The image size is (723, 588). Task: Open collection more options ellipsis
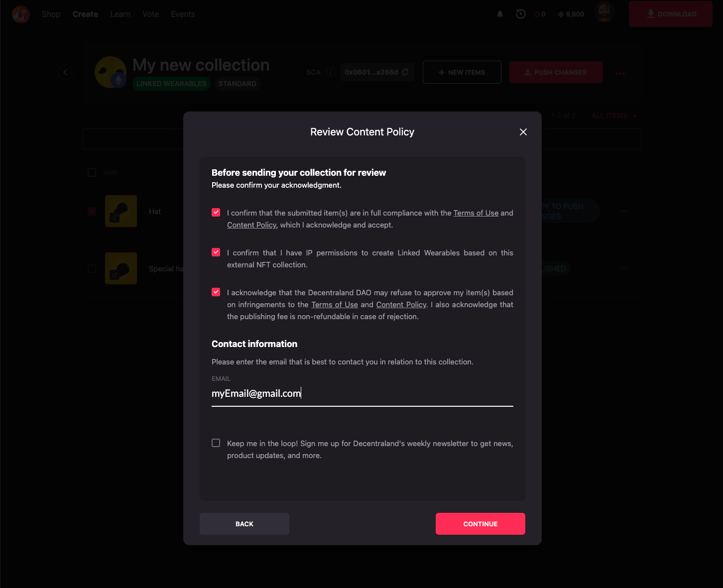[x=620, y=73]
